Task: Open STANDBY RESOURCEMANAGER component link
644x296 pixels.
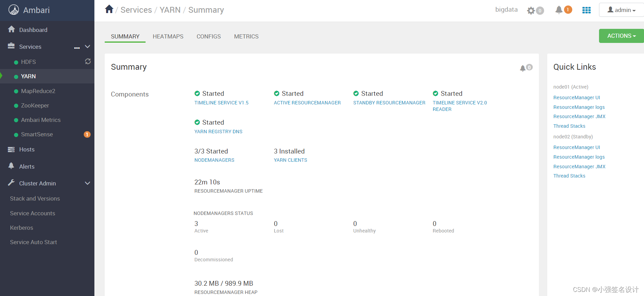Action: 389,103
